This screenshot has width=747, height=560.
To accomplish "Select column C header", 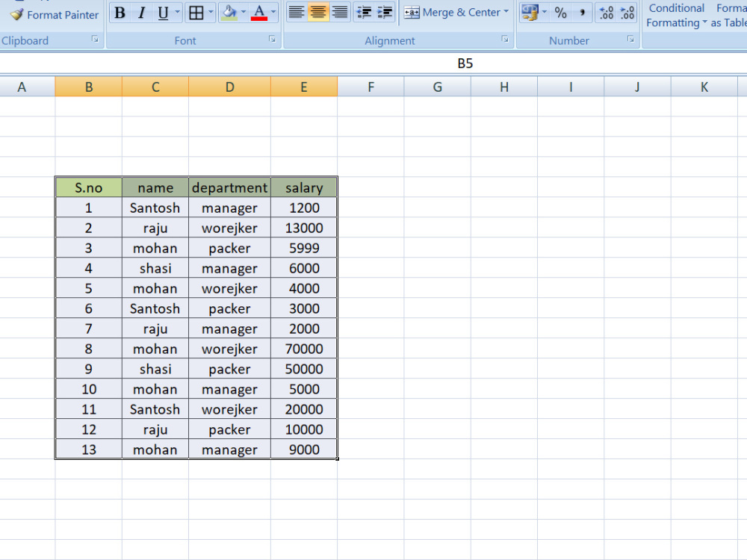I will [x=155, y=87].
